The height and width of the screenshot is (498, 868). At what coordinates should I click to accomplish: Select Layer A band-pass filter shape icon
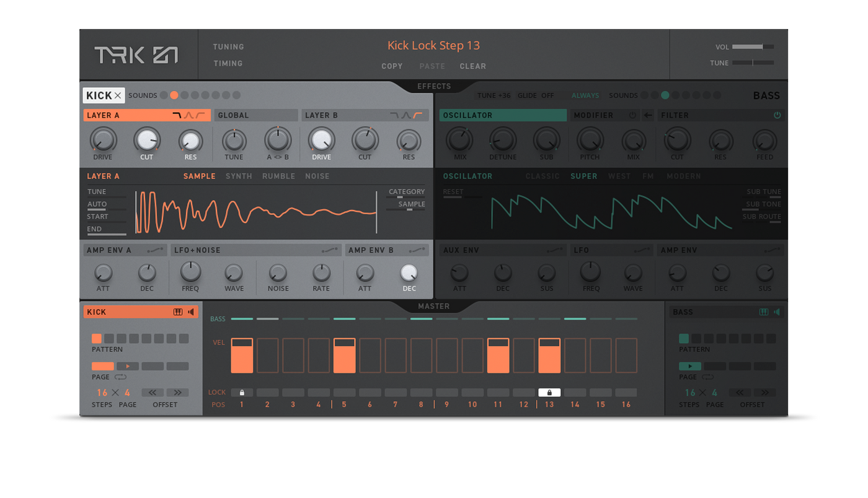(188, 115)
